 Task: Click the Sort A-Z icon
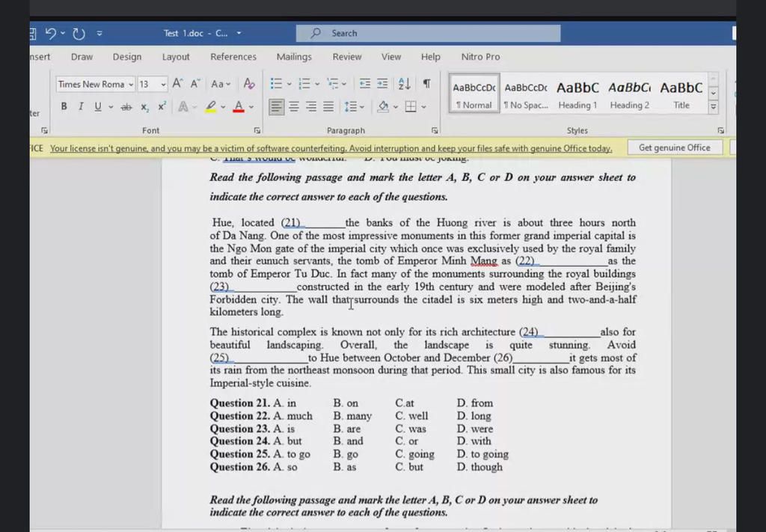coord(405,84)
